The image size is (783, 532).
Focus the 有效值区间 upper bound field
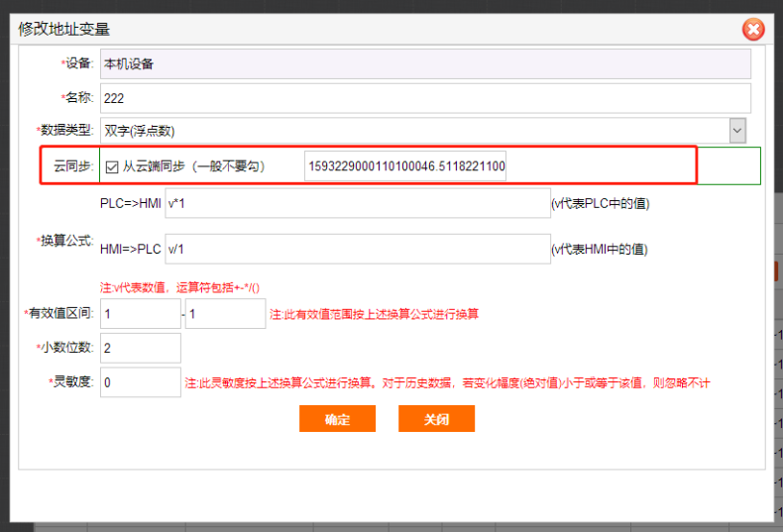click(225, 314)
